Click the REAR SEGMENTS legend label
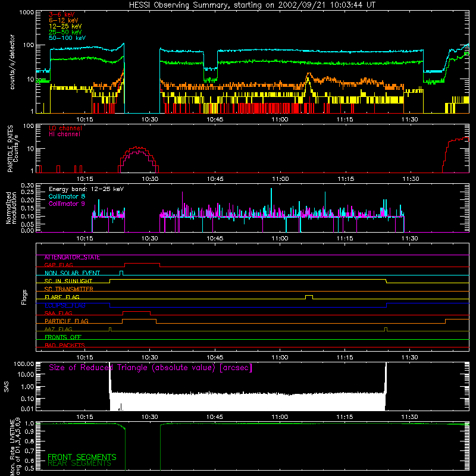This screenshot has width=476, height=476. point(79,464)
